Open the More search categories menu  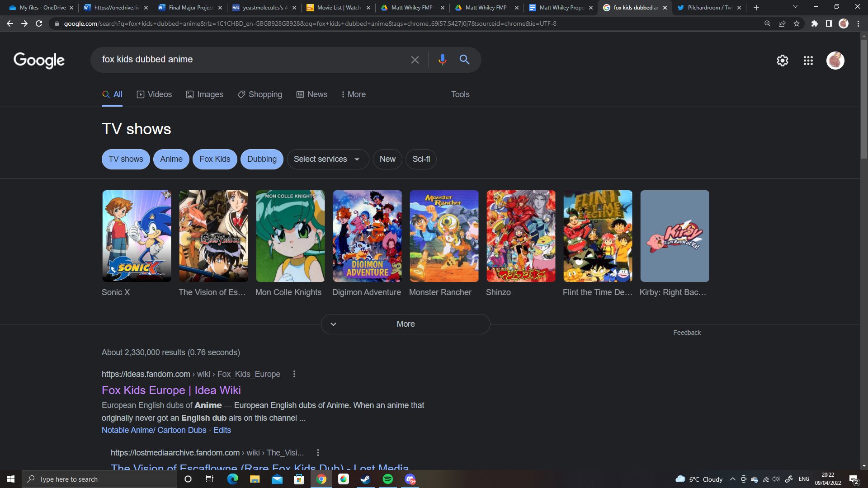pos(353,94)
